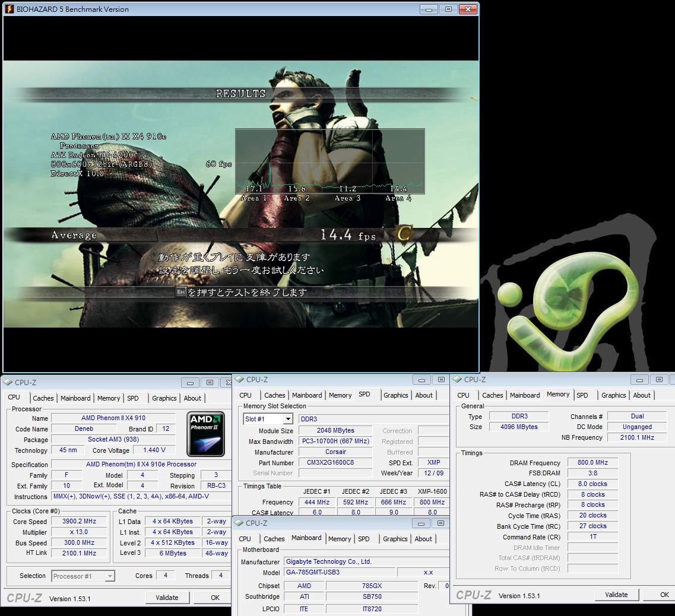This screenshot has height=616, width=675.
Task: Click the FSB:DRAM value 3:8
Action: 592,473
